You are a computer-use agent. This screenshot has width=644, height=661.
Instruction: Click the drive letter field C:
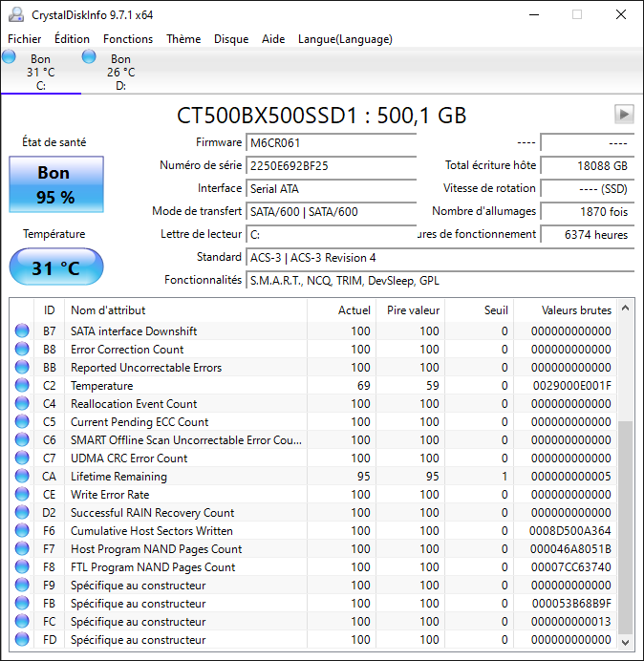pos(331,234)
